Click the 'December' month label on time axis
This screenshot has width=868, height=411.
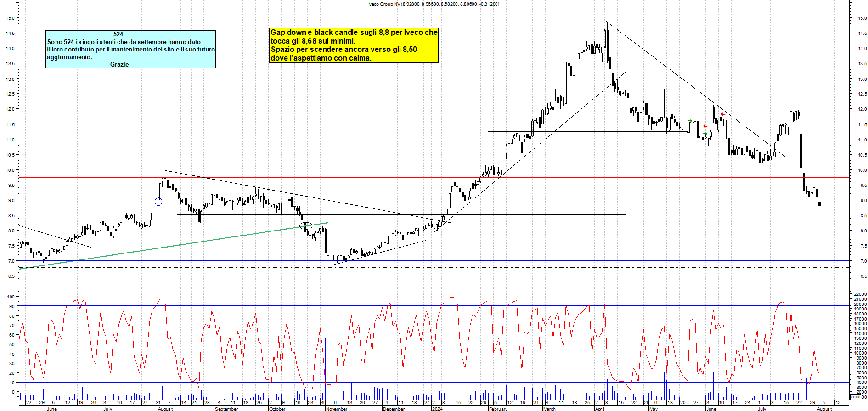click(394, 409)
